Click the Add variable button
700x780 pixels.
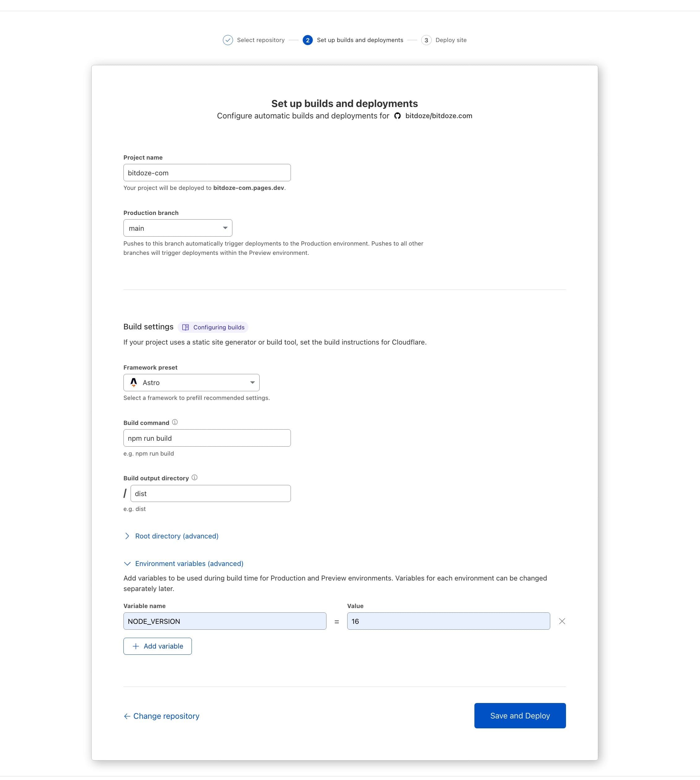click(x=157, y=646)
